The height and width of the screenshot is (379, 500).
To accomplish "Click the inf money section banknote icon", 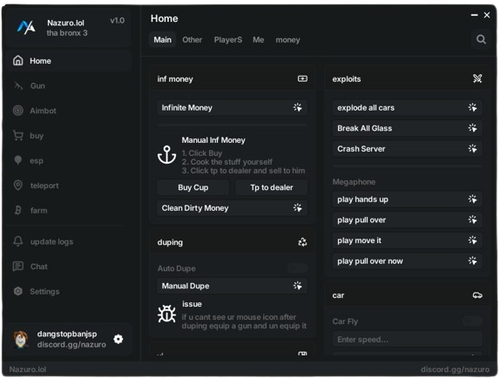I will click(302, 78).
